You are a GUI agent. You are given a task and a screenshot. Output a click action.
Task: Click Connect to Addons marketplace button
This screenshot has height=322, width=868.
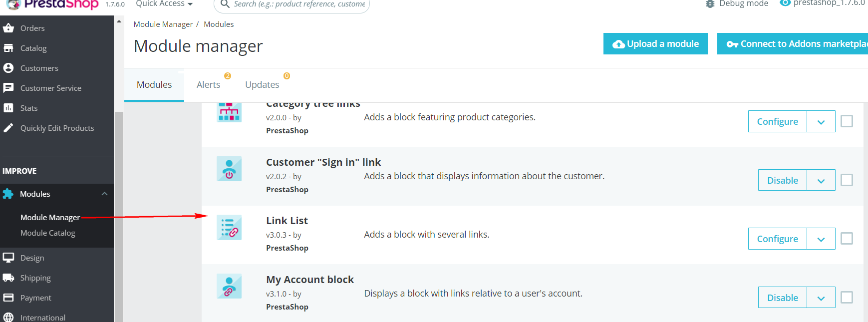pos(793,43)
